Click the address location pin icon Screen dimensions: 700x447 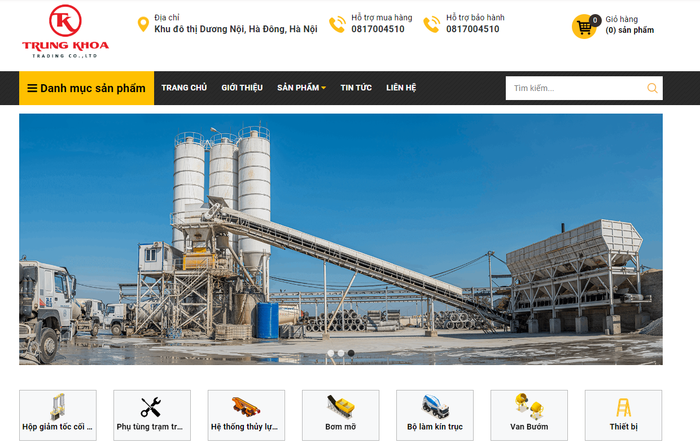[143, 24]
